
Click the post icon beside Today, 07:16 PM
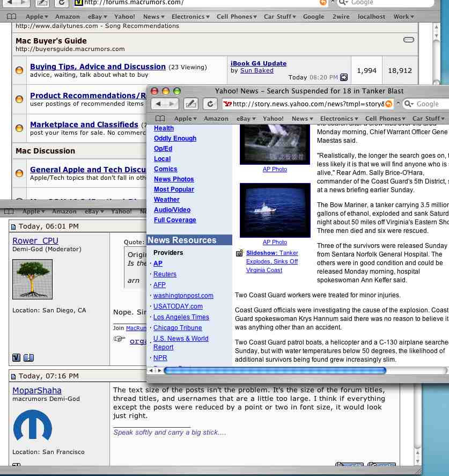13,376
